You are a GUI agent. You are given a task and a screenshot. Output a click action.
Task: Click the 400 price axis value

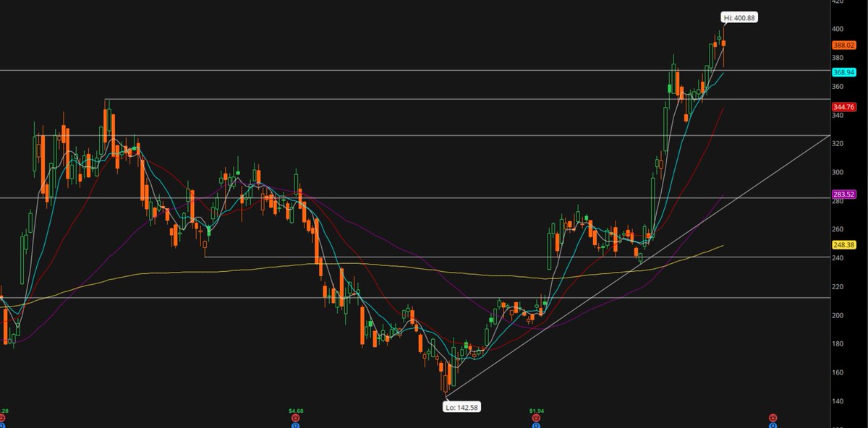[838, 29]
